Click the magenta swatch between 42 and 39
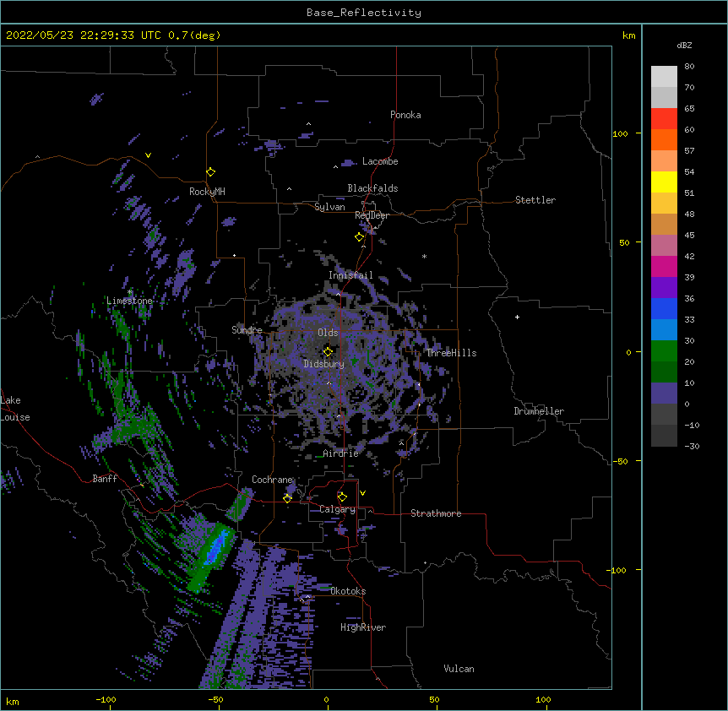The image size is (728, 711). click(x=664, y=267)
